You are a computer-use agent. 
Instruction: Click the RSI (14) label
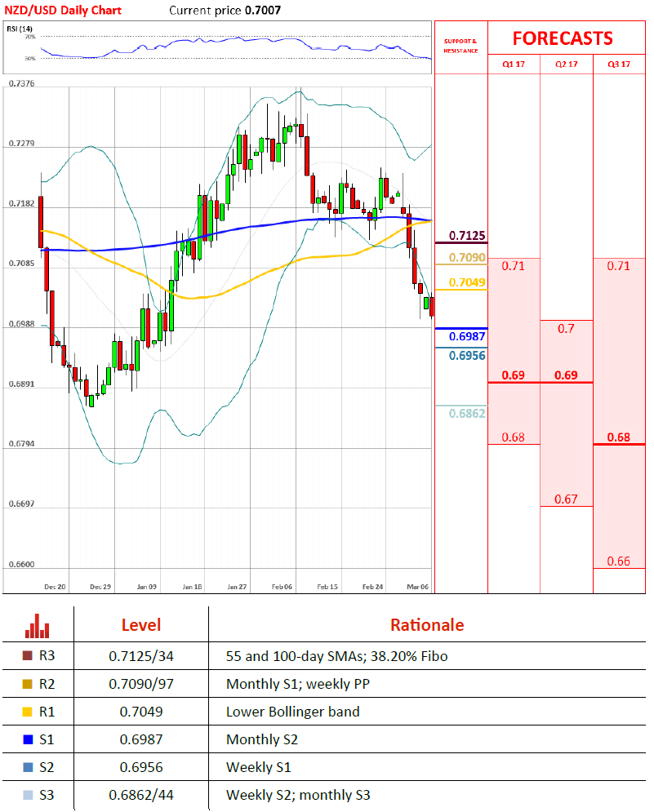point(19,29)
